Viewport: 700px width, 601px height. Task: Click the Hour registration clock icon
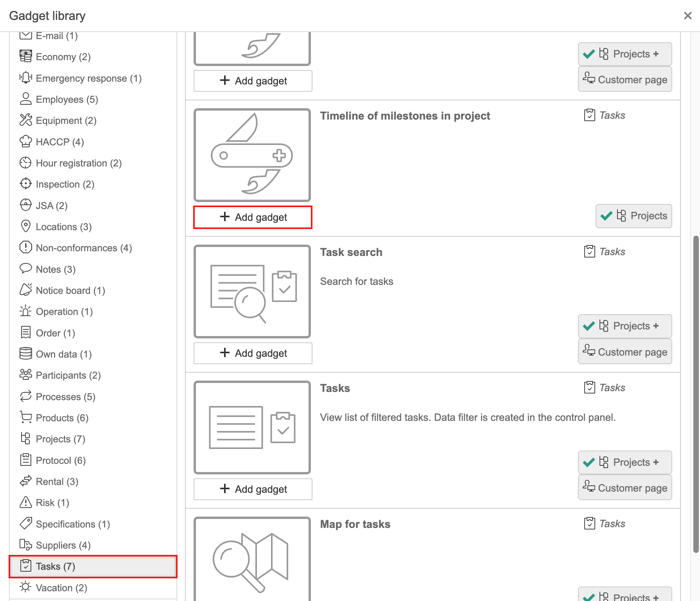26,163
